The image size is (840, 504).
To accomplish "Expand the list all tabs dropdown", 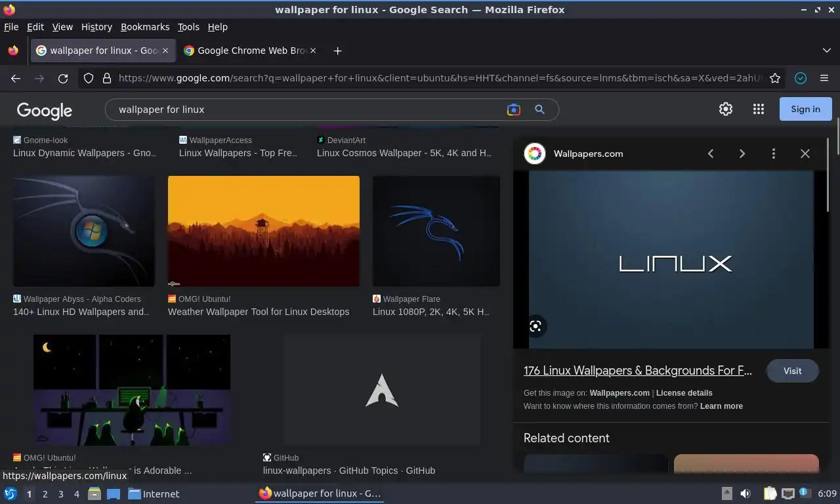I will click(x=826, y=51).
